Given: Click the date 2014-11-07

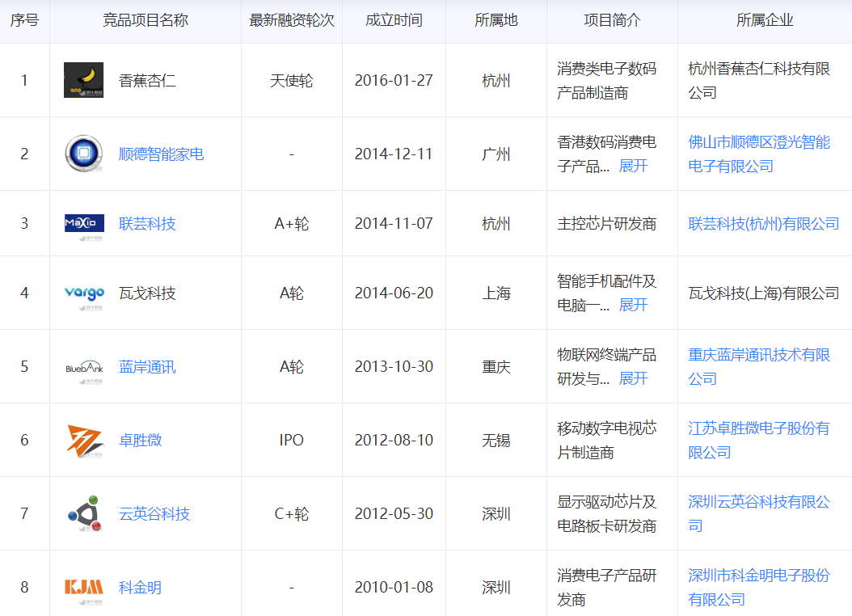Looking at the screenshot, I should click(394, 223).
